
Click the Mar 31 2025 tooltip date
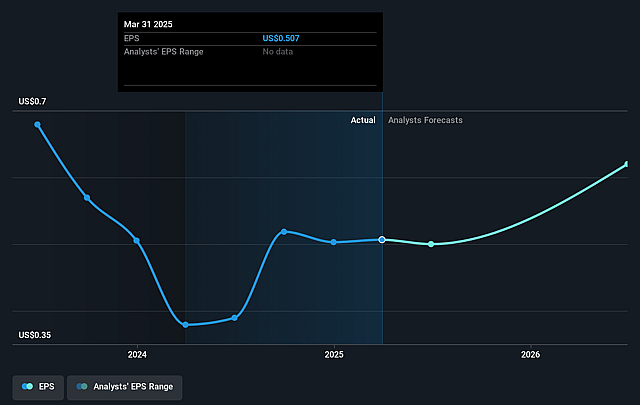tap(148, 24)
